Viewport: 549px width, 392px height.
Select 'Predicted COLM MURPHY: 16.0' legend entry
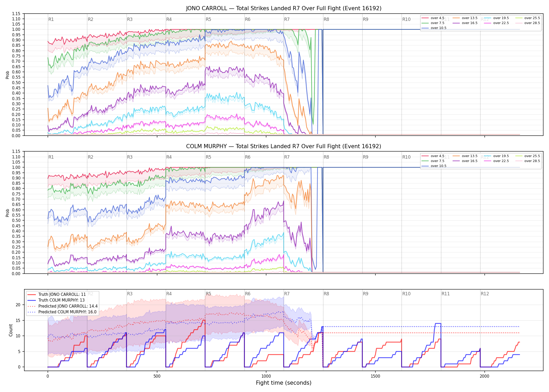coord(62,312)
